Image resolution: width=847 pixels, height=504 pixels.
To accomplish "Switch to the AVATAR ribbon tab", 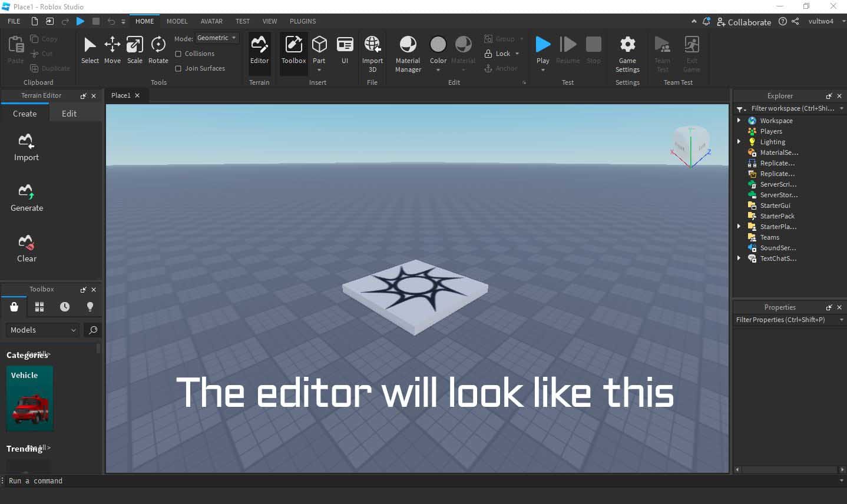I will coord(211,21).
